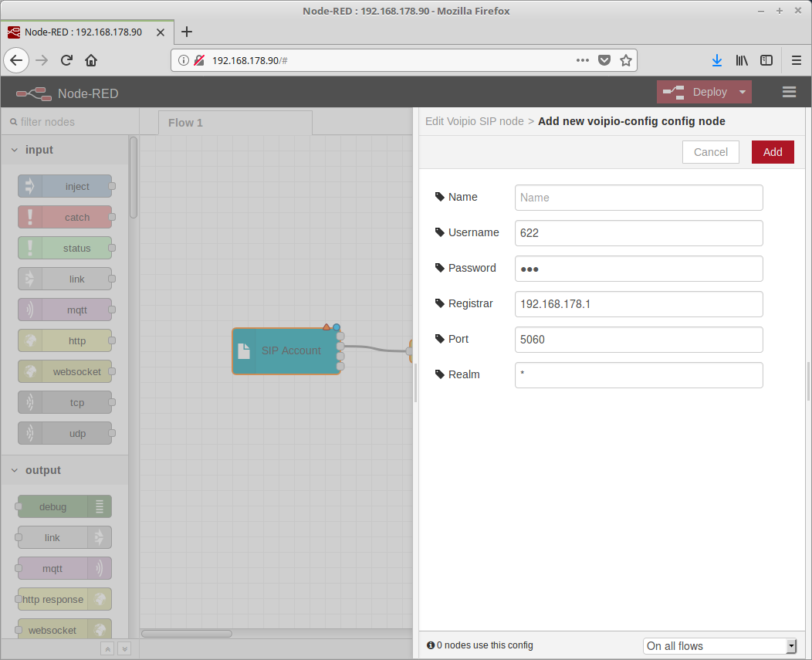Screen dimensions: 812x660
Task: Open the Node-RED hamburger menu
Action: click(x=789, y=92)
